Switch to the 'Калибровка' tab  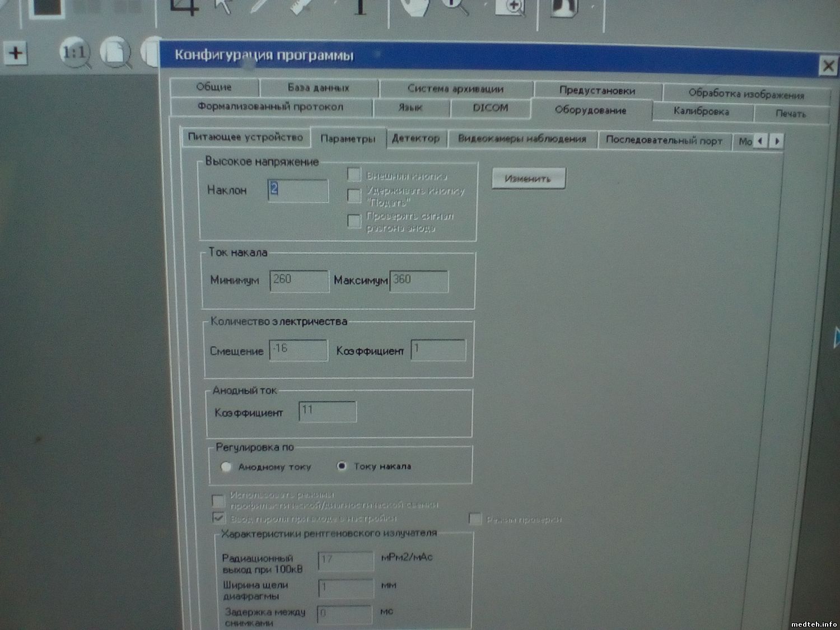click(x=701, y=111)
